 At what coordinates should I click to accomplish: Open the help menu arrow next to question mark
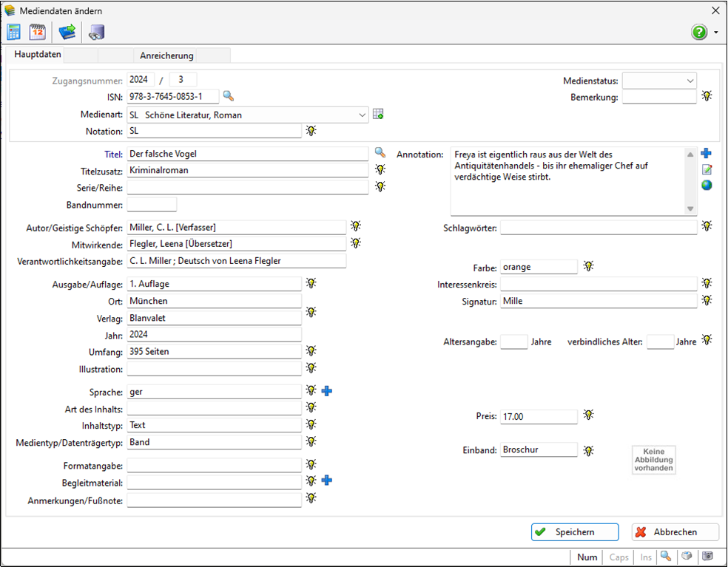coord(716,33)
